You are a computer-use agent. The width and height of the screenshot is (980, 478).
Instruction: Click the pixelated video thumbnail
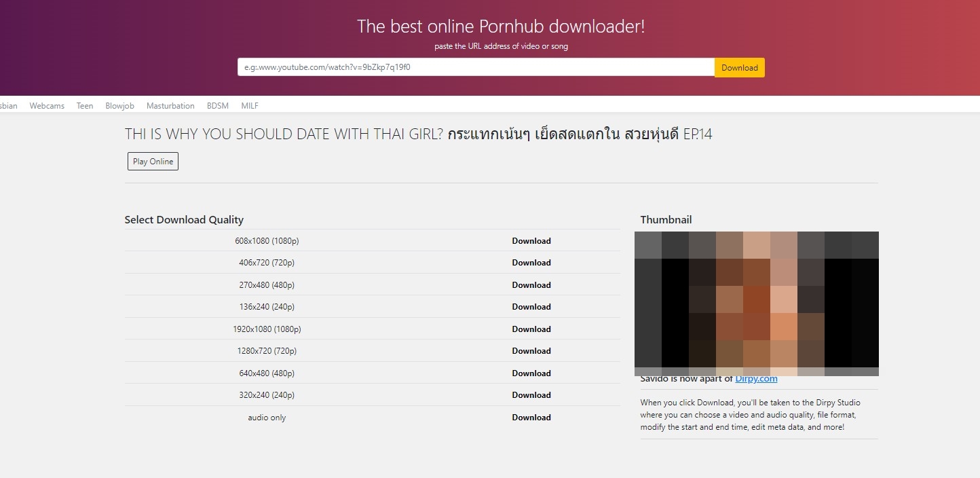coord(757,304)
